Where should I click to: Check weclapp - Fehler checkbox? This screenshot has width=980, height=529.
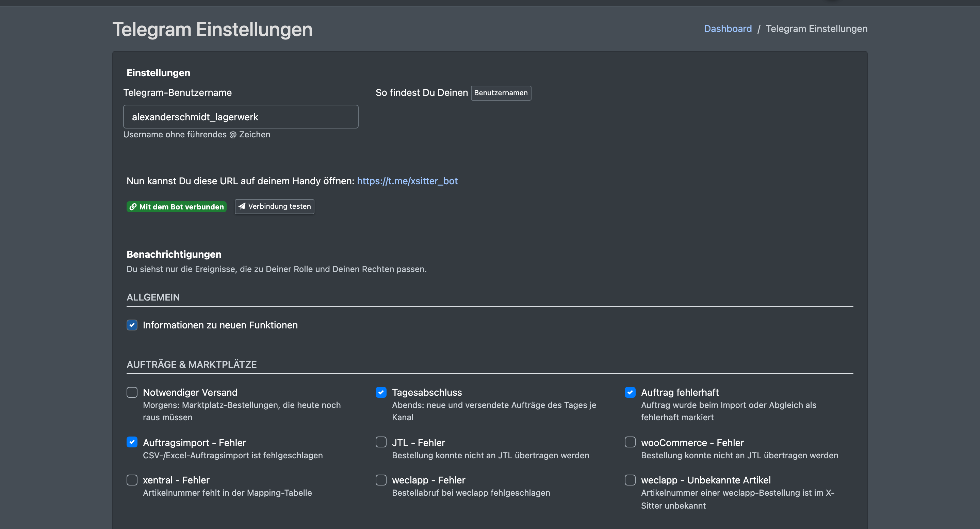[x=381, y=480]
